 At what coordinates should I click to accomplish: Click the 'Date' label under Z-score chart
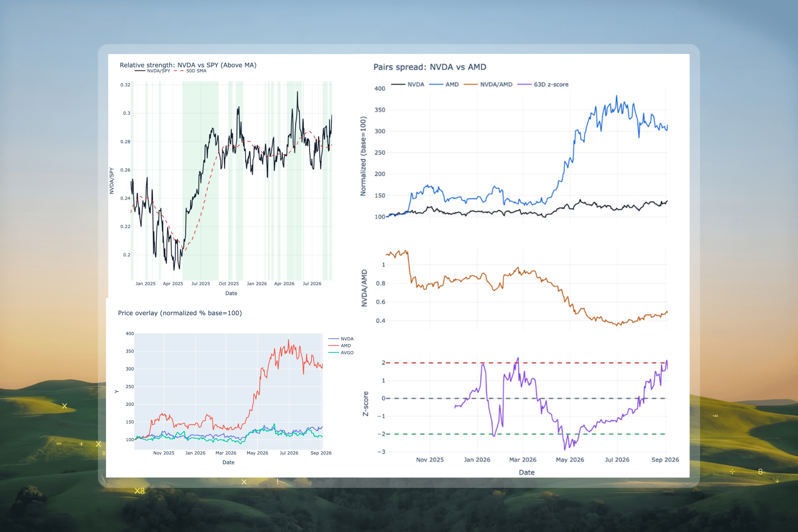point(527,472)
